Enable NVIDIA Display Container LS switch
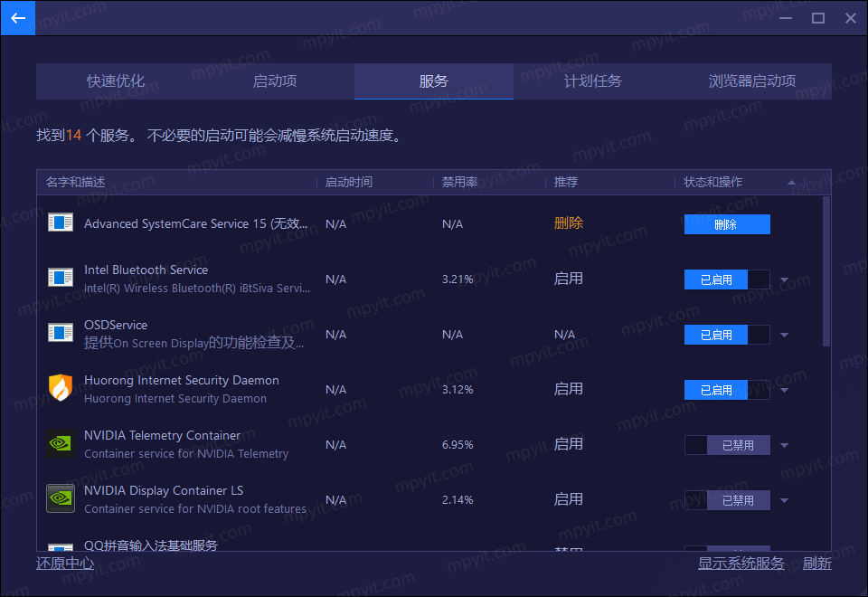Screen dimensions: 868x597 [727, 500]
